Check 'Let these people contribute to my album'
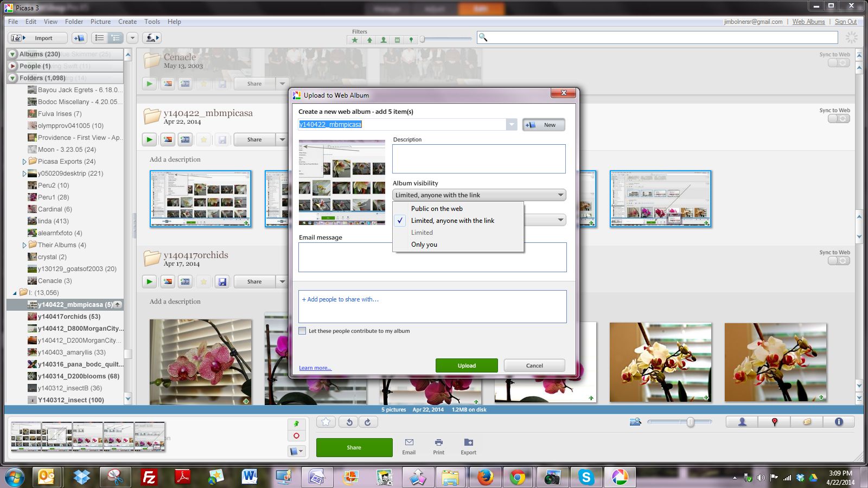This screenshot has height=488, width=868. pyautogui.click(x=302, y=331)
